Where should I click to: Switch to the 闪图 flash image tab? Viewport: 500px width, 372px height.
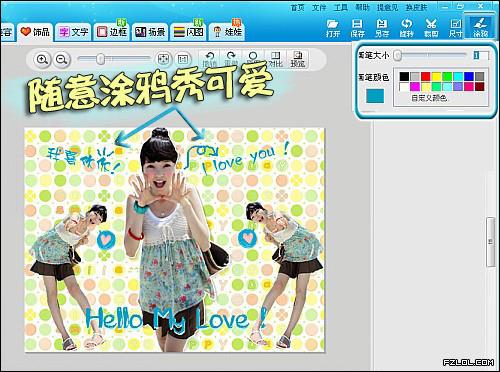[x=188, y=32]
